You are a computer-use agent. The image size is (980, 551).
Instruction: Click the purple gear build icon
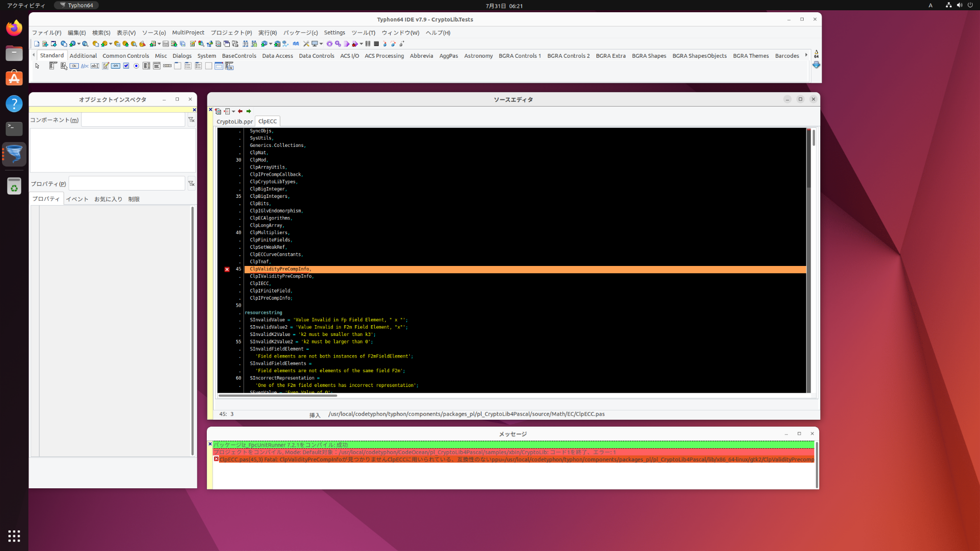329,44
